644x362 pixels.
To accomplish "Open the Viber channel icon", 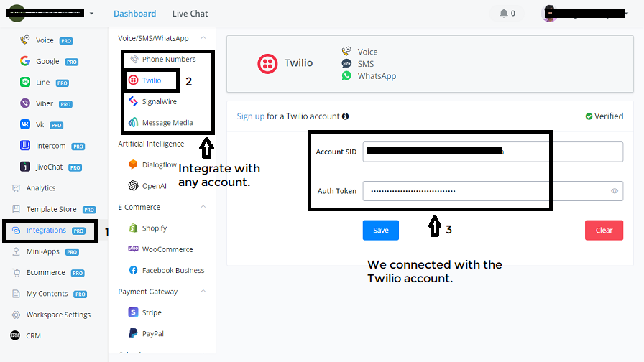I will [x=25, y=103].
